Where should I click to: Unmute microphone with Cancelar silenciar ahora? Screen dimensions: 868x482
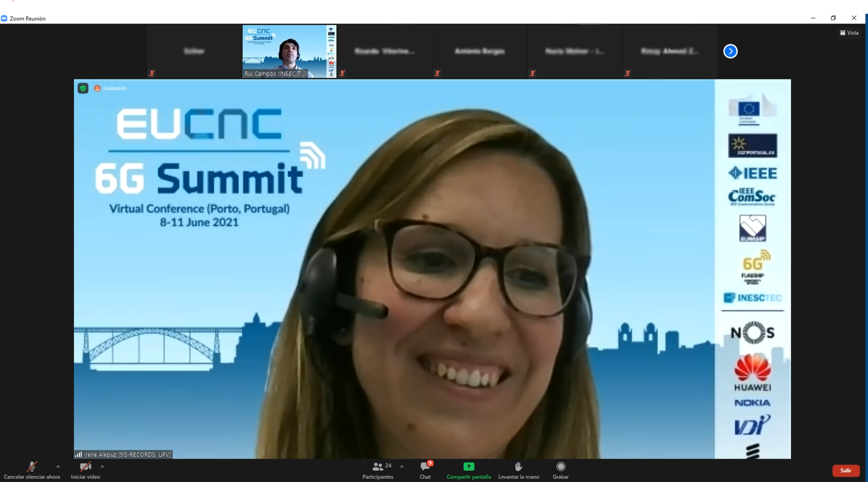pyautogui.click(x=32, y=471)
